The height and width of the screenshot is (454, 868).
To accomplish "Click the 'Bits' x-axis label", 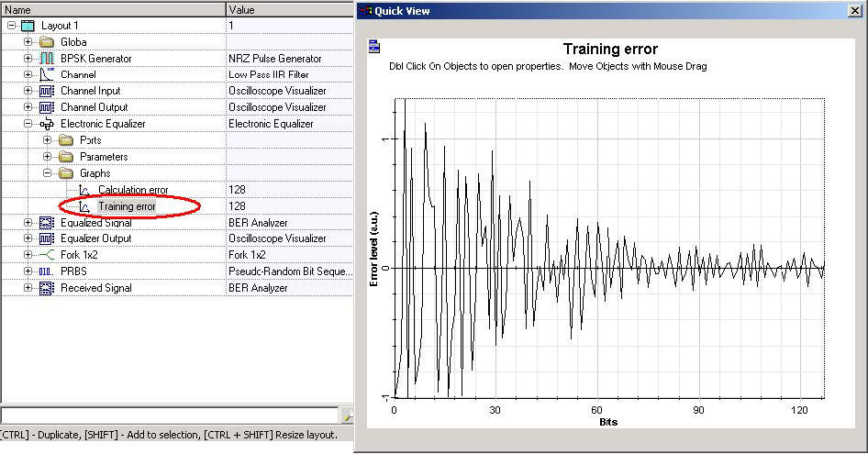I will 608,422.
